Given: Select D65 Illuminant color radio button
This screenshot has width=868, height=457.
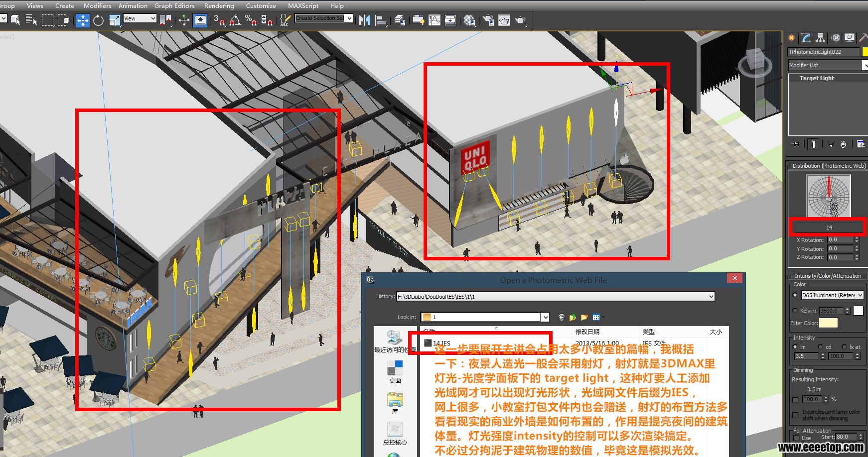Looking at the screenshot, I should pyautogui.click(x=795, y=295).
